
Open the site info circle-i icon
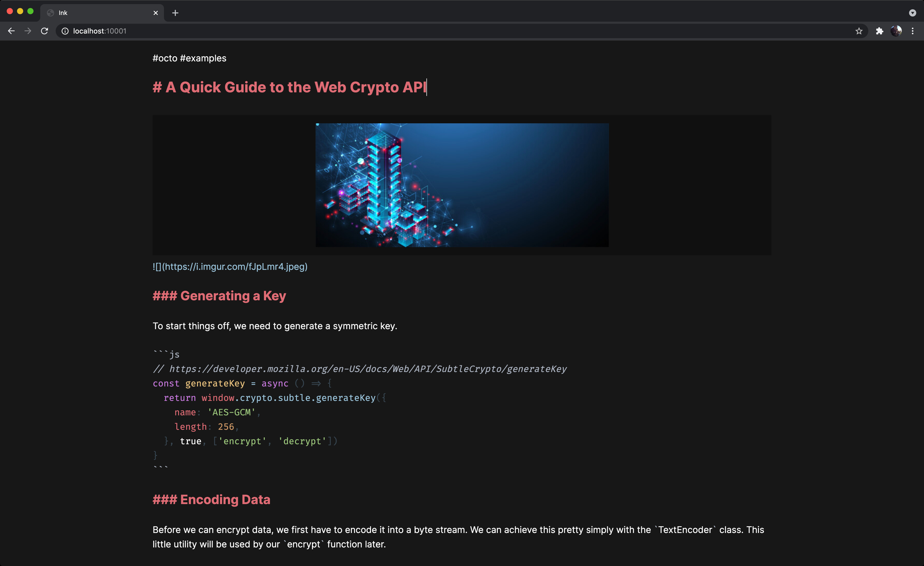(x=65, y=31)
